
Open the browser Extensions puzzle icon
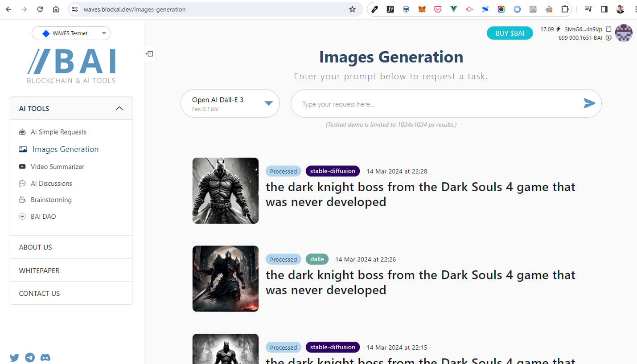(565, 9)
